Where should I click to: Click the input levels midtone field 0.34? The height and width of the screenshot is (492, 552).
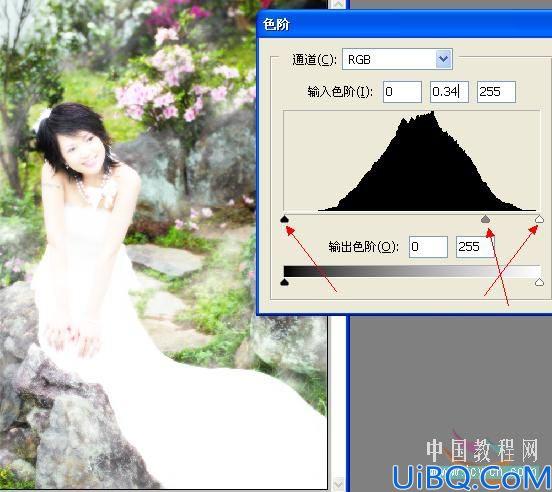[449, 92]
